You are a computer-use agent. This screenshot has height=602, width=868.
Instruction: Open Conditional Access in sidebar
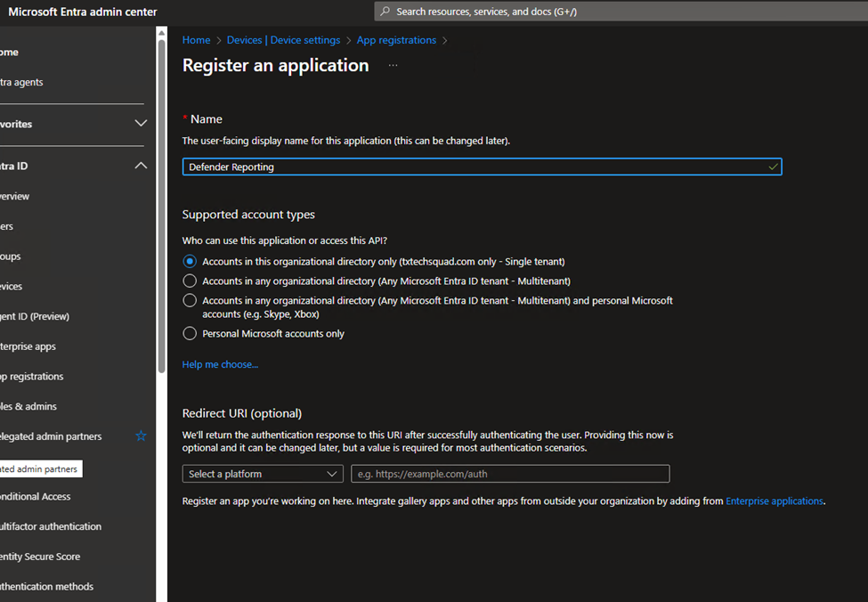[36, 496]
